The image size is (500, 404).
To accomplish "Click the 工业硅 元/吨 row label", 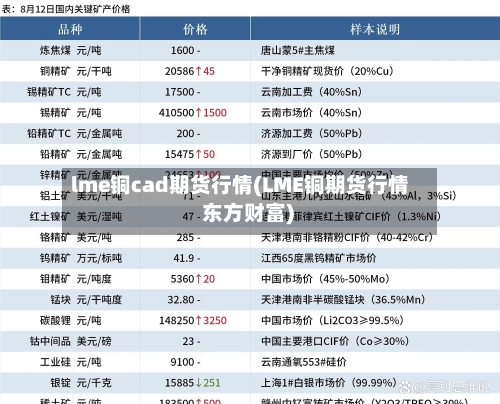I will (x=70, y=362).
